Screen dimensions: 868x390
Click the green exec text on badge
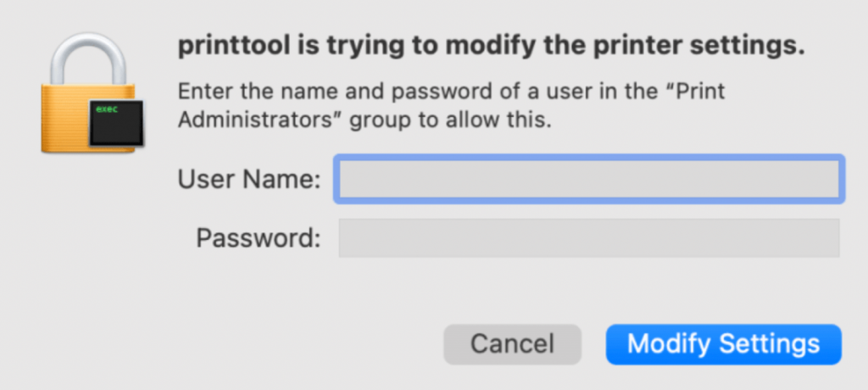(x=106, y=109)
